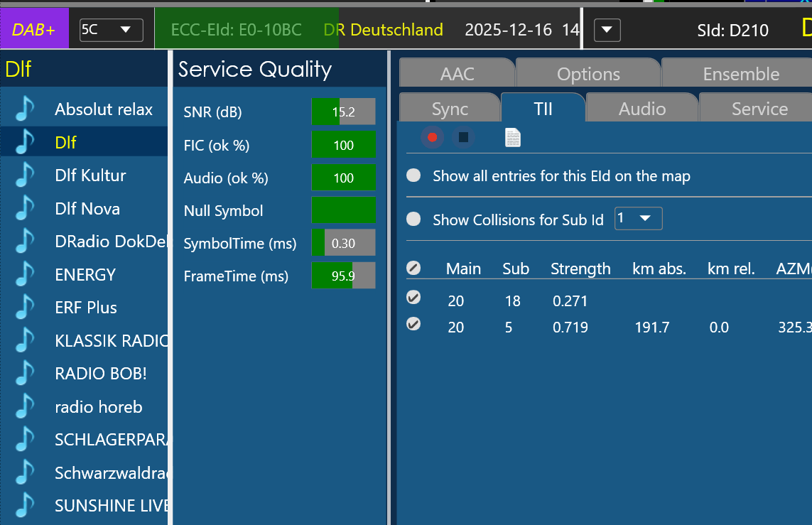Click the music note icon next to ENERGY

coord(25,274)
